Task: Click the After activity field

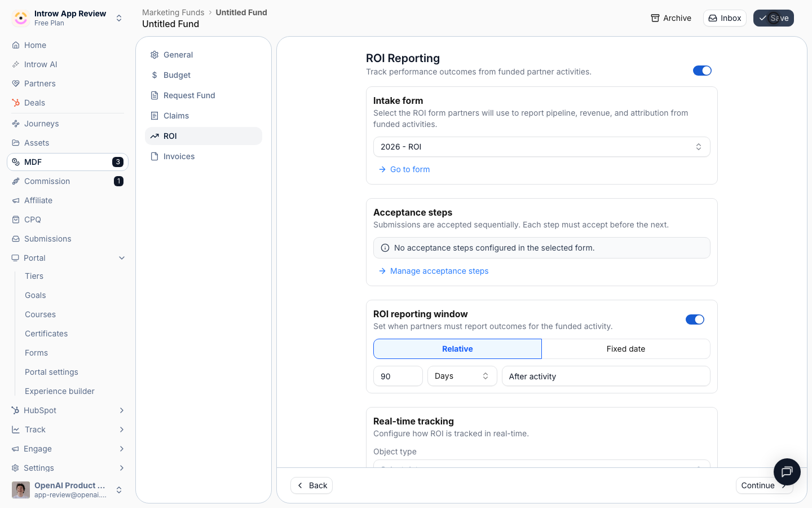Action: point(606,376)
